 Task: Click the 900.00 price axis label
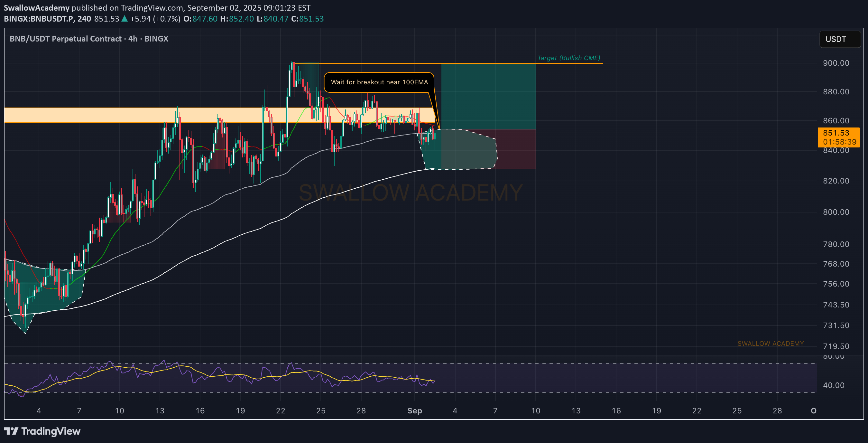[x=836, y=63]
